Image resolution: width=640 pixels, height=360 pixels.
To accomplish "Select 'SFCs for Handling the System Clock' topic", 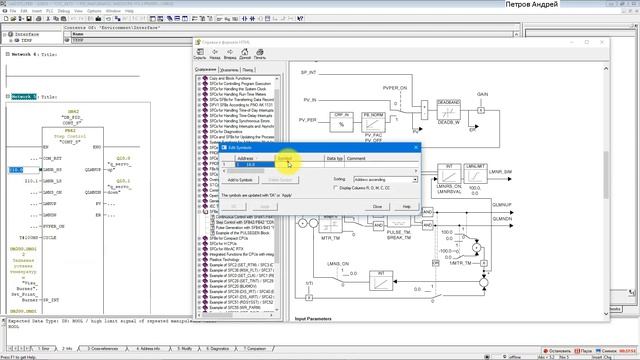I will [238, 89].
